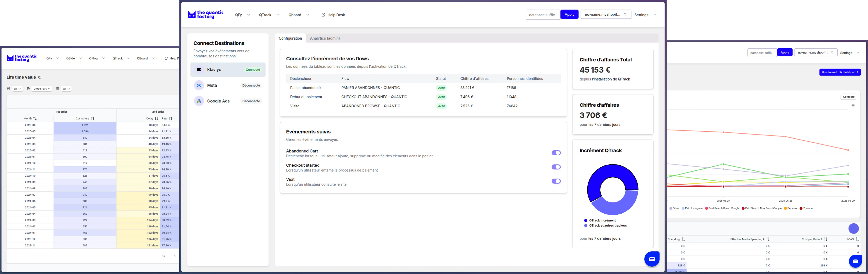Focus database suffix field in the dashboard window

point(762,53)
